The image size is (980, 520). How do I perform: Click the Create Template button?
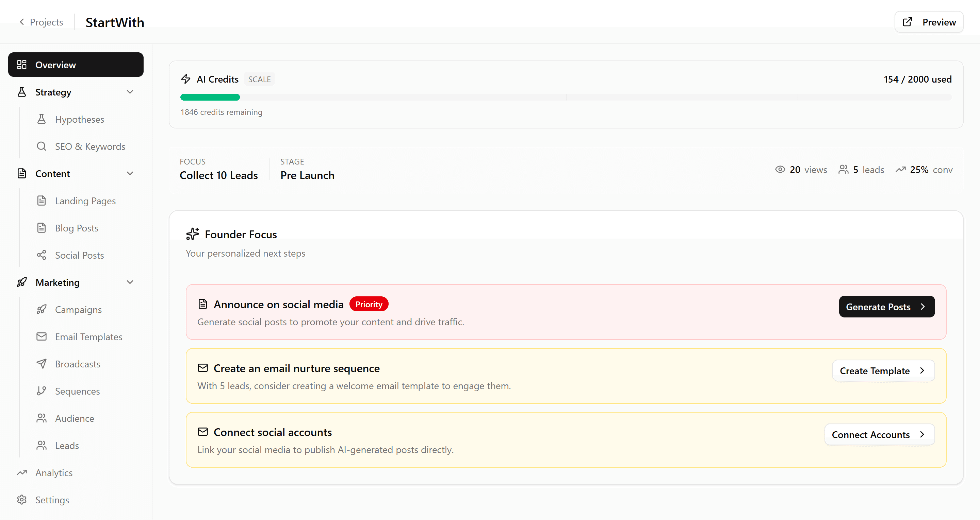[883, 370]
